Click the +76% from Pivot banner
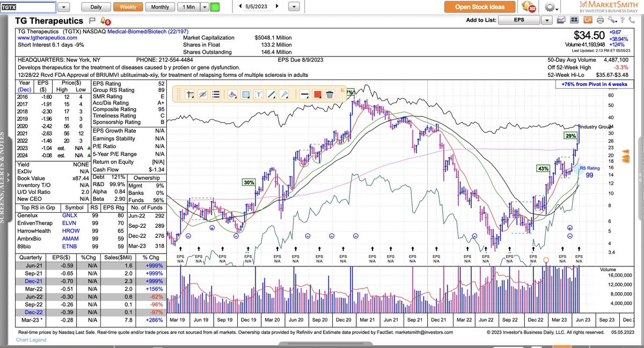The height and width of the screenshot is (348, 644). [594, 84]
